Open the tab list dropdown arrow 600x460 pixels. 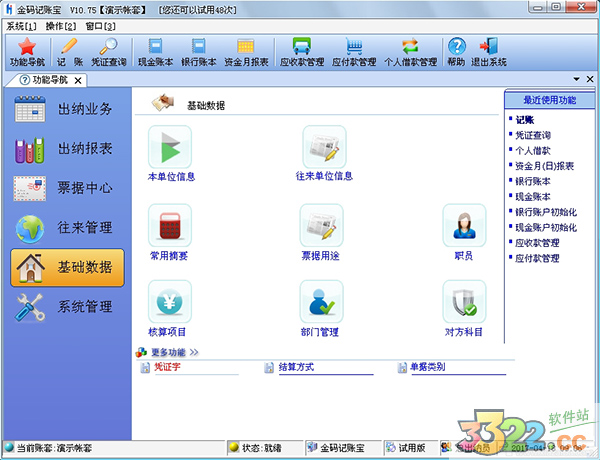coord(576,79)
